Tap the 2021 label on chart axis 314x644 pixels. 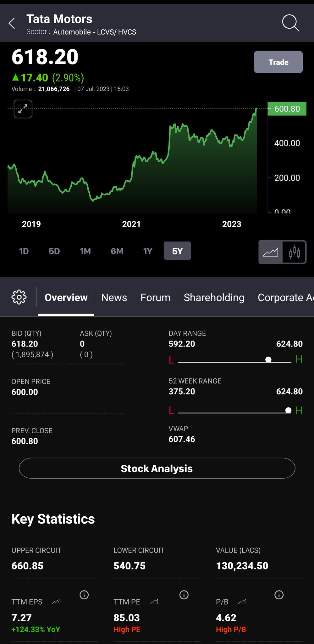131,224
